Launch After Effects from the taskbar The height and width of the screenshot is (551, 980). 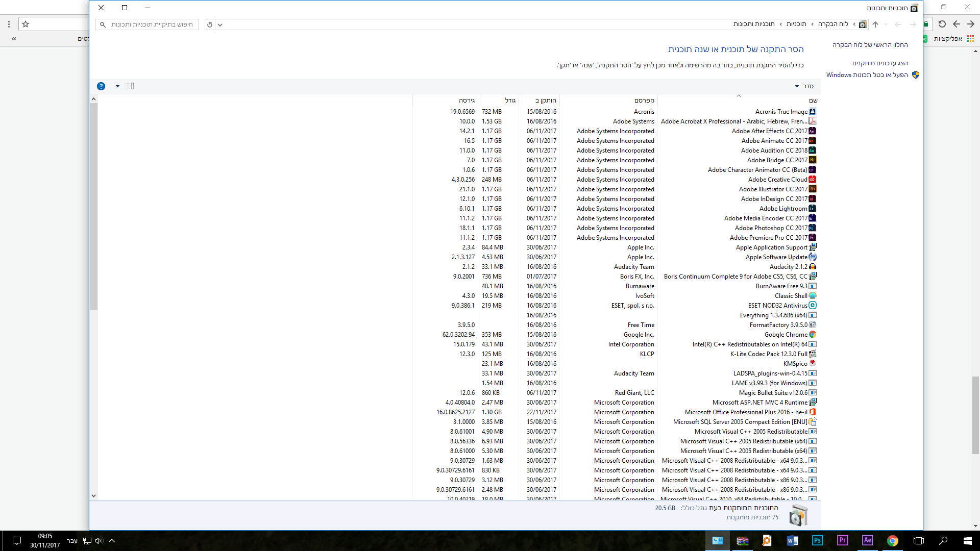pyautogui.click(x=867, y=541)
